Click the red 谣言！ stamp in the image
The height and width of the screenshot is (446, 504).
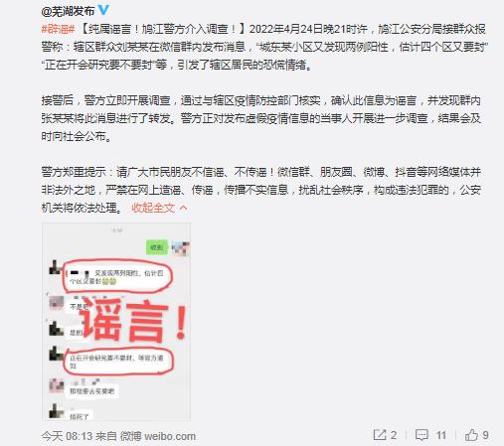pyautogui.click(x=133, y=323)
